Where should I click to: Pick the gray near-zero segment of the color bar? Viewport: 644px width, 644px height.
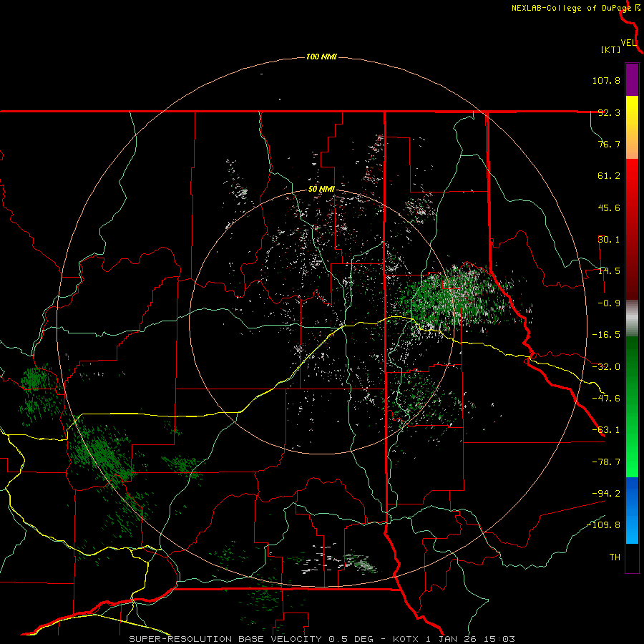(632, 318)
